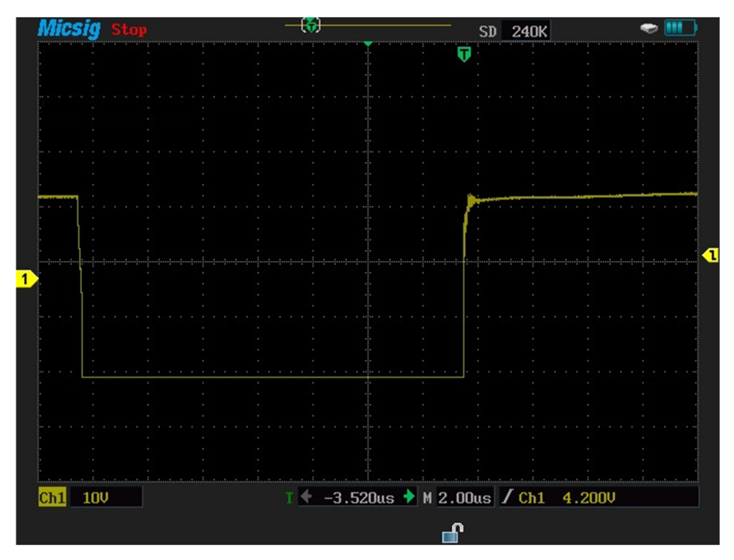Click the 4.200V trigger level readout
Screen dimensions: 734x560
pyautogui.click(x=589, y=498)
